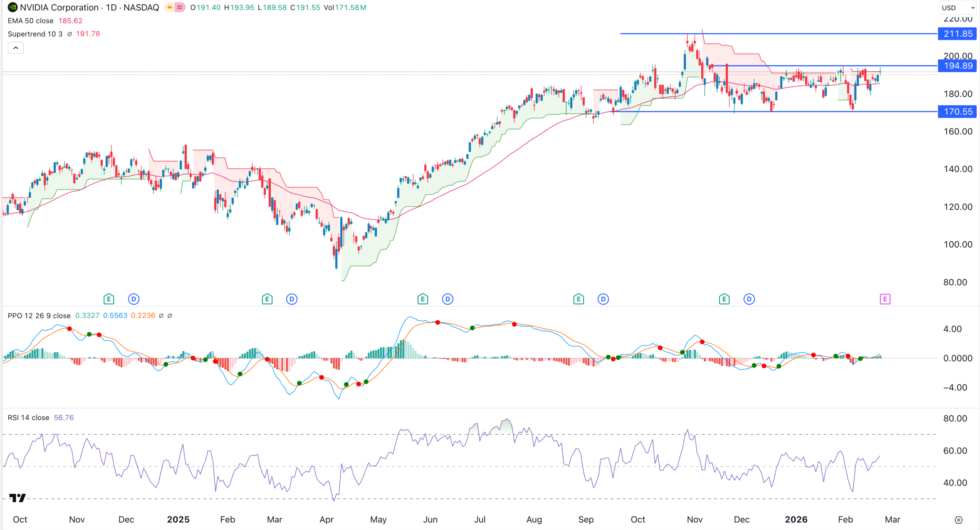The image size is (980, 530).
Task: Open the November 2024 earnings E marker
Action: [109, 299]
